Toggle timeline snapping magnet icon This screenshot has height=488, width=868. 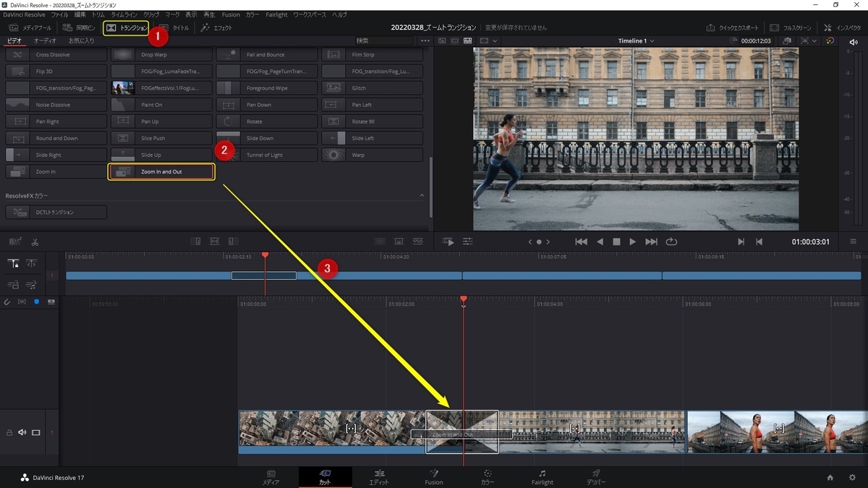[7, 301]
